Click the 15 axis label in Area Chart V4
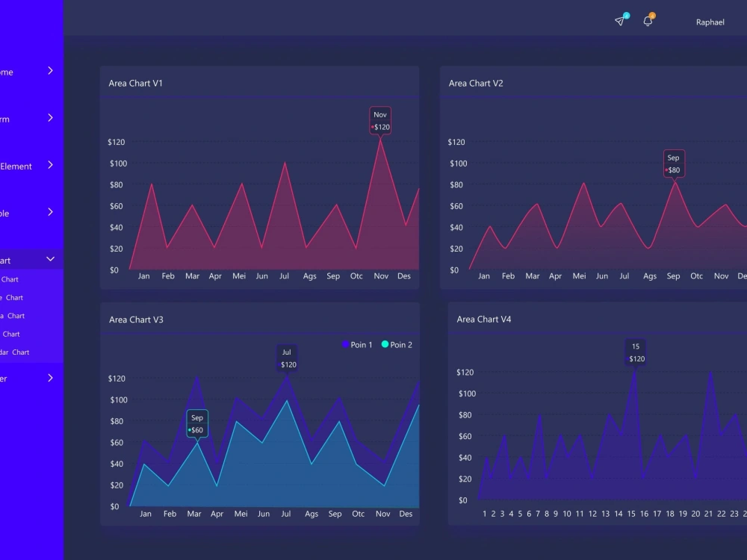Image resolution: width=747 pixels, height=560 pixels. [631, 514]
